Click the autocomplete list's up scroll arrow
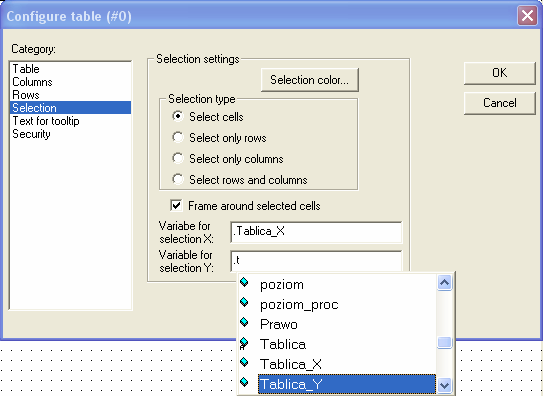Viewport: 543px width, 396px height. point(444,282)
